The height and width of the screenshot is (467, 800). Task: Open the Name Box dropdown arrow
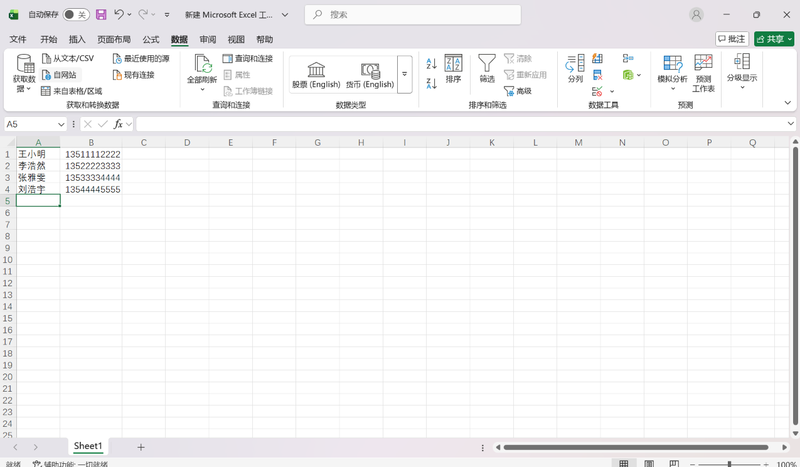click(61, 124)
